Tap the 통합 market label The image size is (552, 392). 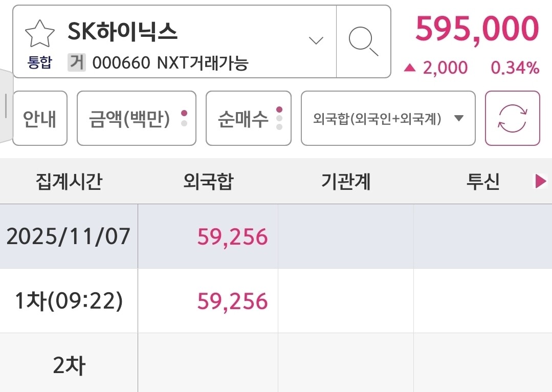39,63
